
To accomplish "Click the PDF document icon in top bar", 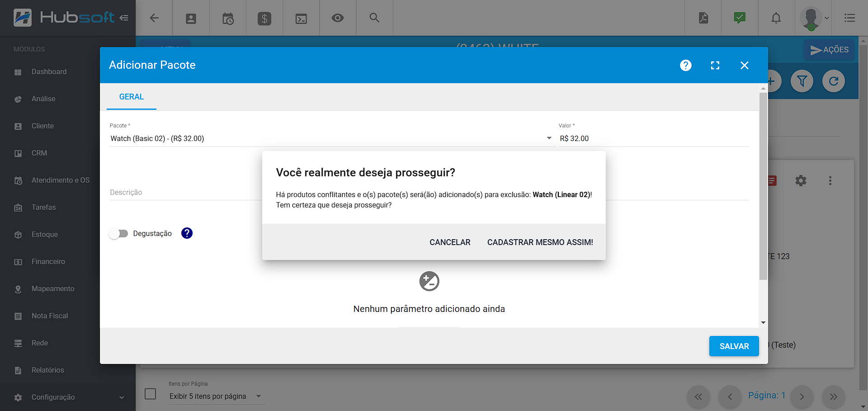I will pos(703,18).
